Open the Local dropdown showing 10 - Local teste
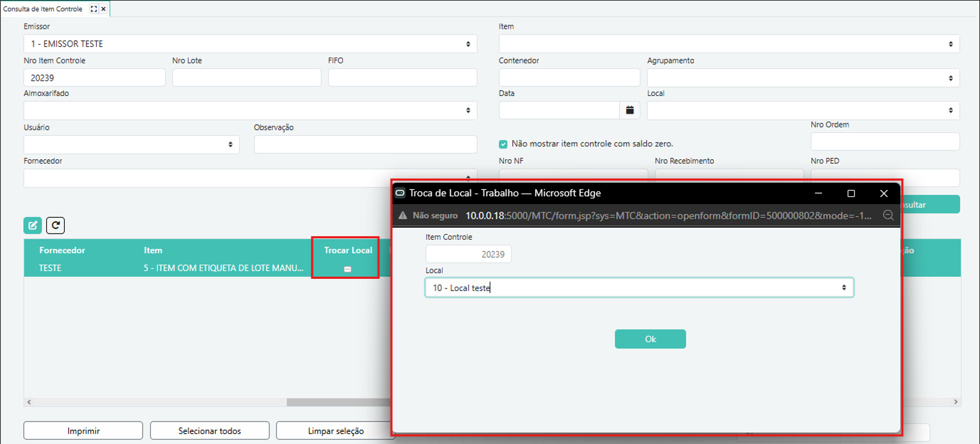Screen dimensions: 980x444 click(x=640, y=288)
